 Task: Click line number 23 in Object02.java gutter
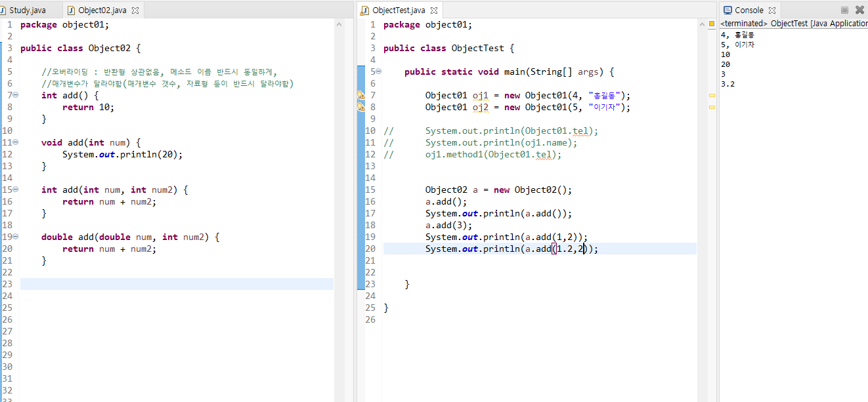coord(7,284)
